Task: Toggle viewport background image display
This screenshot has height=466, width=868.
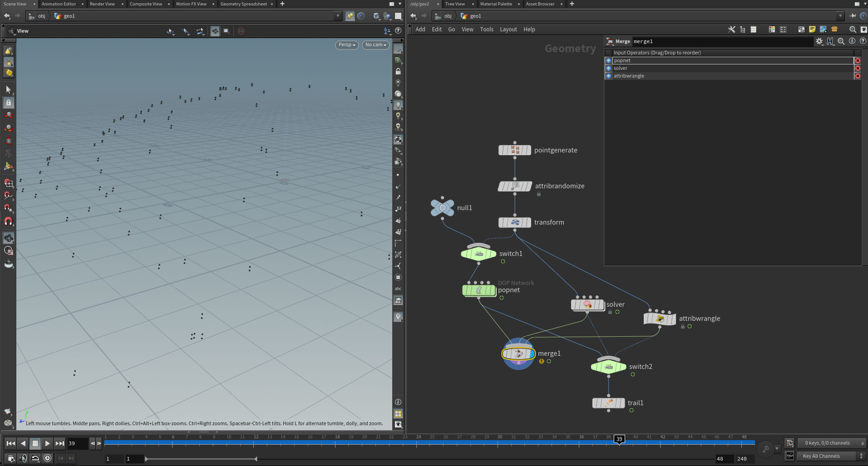Action: (x=398, y=300)
